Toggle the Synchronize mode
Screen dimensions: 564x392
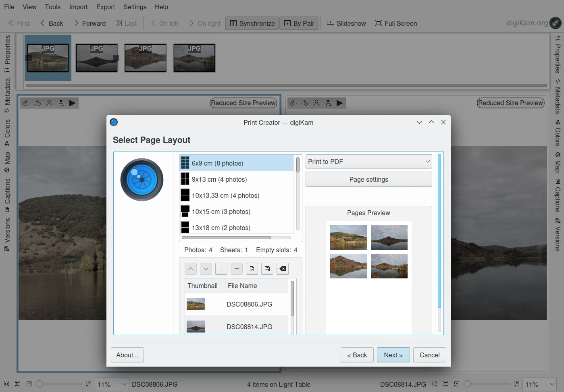(x=252, y=23)
